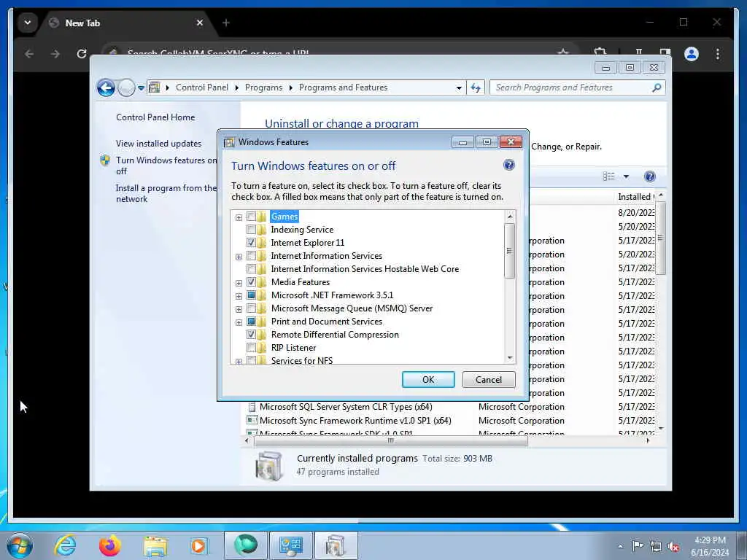This screenshot has height=560, width=747.
Task: Check the Games feature checkbox
Action: pos(251,217)
